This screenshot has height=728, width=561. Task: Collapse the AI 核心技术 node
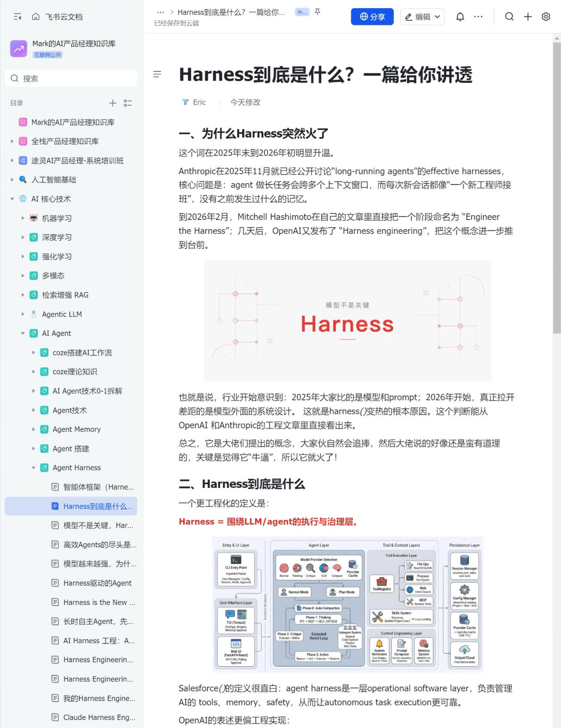(12, 199)
